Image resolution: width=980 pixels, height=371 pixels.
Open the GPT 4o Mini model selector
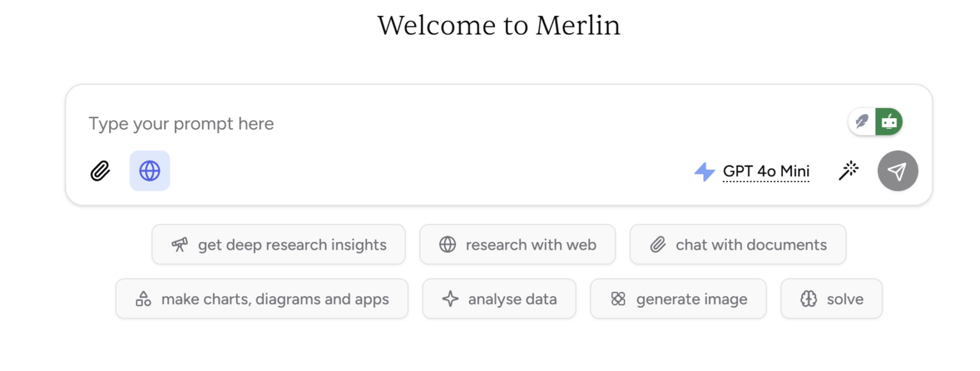[766, 170]
